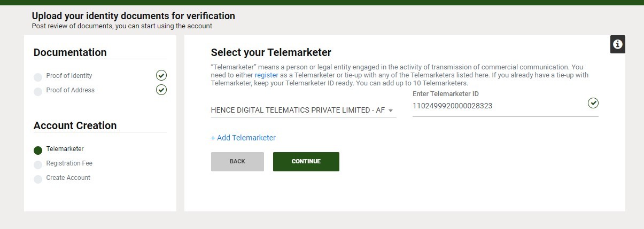Click the Proof of Identity green checkmark icon
Viewport: 644px width, 229px height.
[x=161, y=75]
